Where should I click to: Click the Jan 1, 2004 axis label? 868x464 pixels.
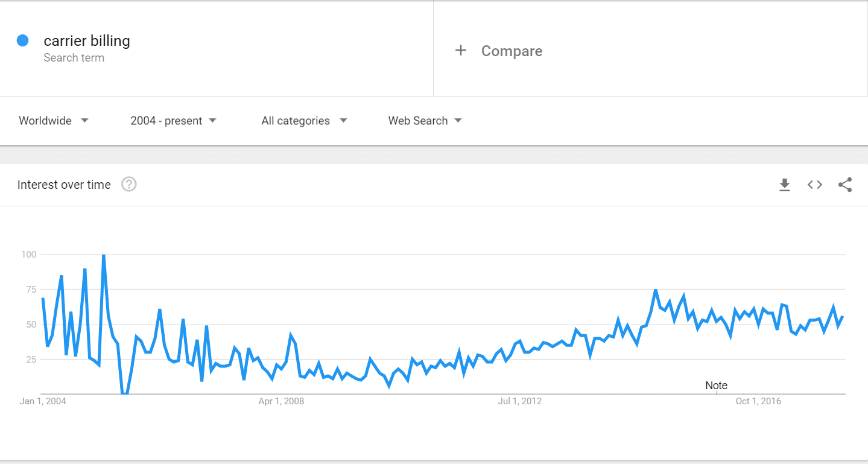(42, 401)
